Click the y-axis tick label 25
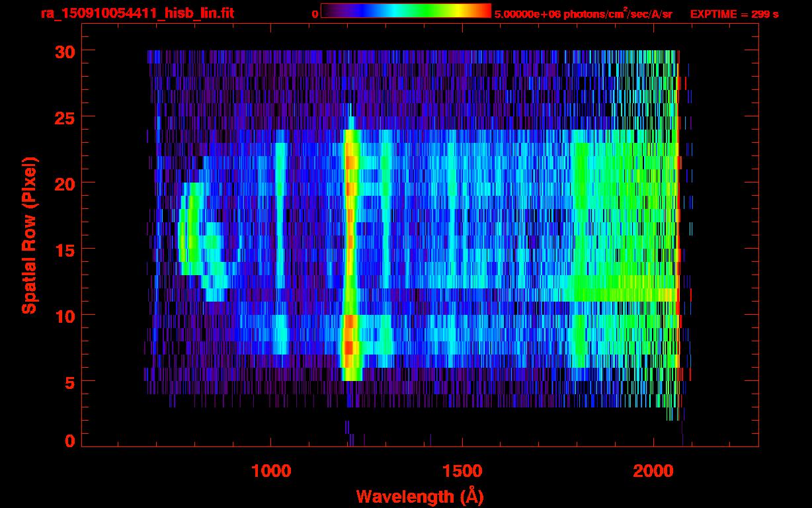The image size is (812, 508). tap(65, 117)
